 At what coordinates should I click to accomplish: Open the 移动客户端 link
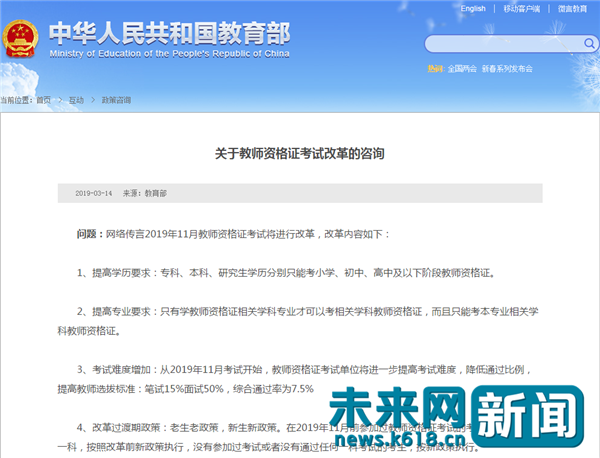pyautogui.click(x=522, y=8)
